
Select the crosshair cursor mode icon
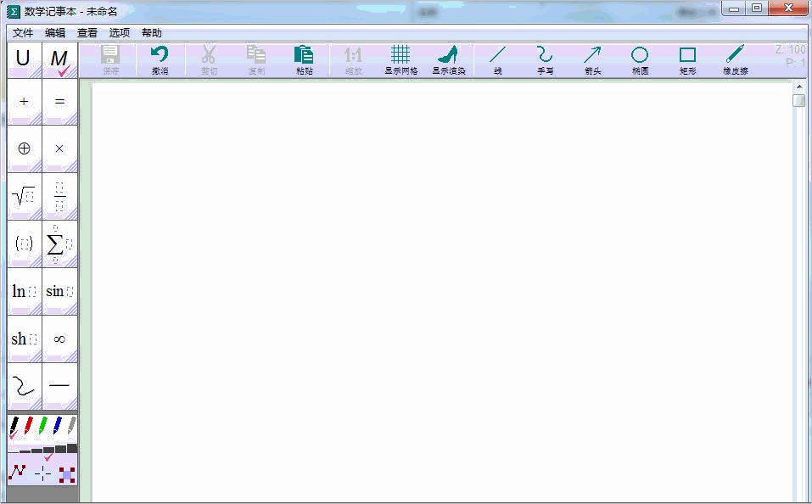pos(43,473)
